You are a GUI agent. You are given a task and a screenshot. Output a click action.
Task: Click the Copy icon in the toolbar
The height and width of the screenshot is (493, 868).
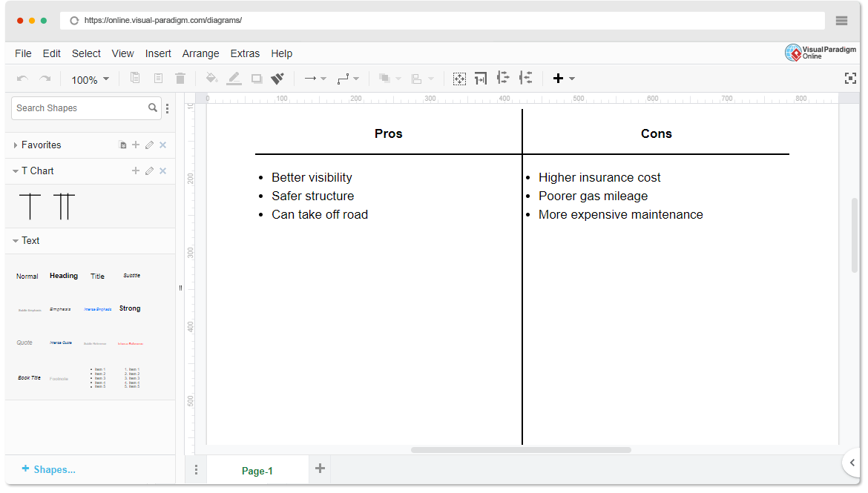point(135,78)
